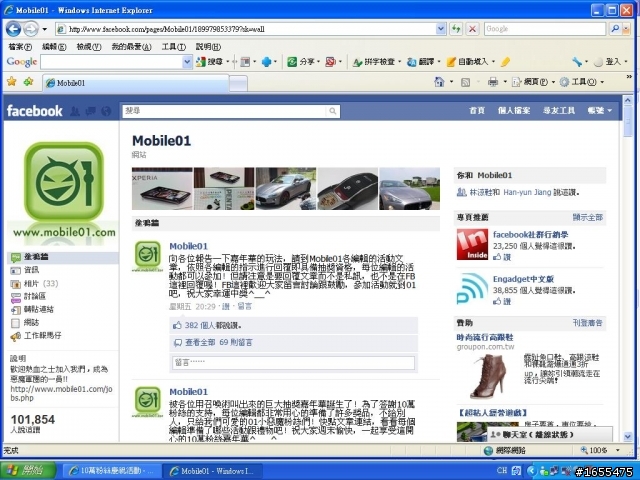Open a new blank tab
The image size is (640, 480).
238,84
